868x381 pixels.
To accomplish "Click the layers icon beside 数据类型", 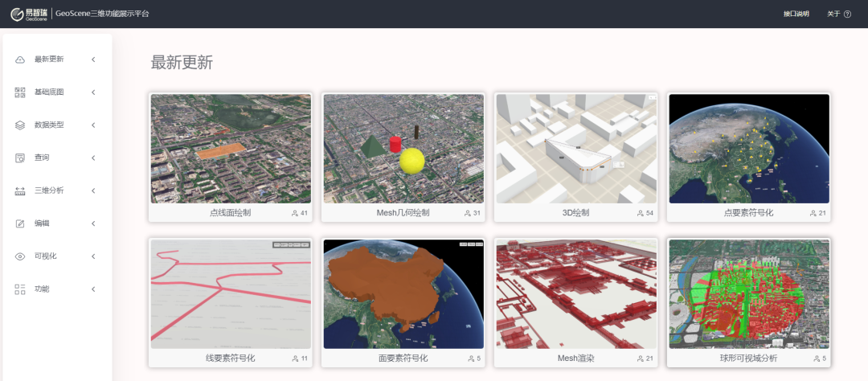I will tap(20, 125).
